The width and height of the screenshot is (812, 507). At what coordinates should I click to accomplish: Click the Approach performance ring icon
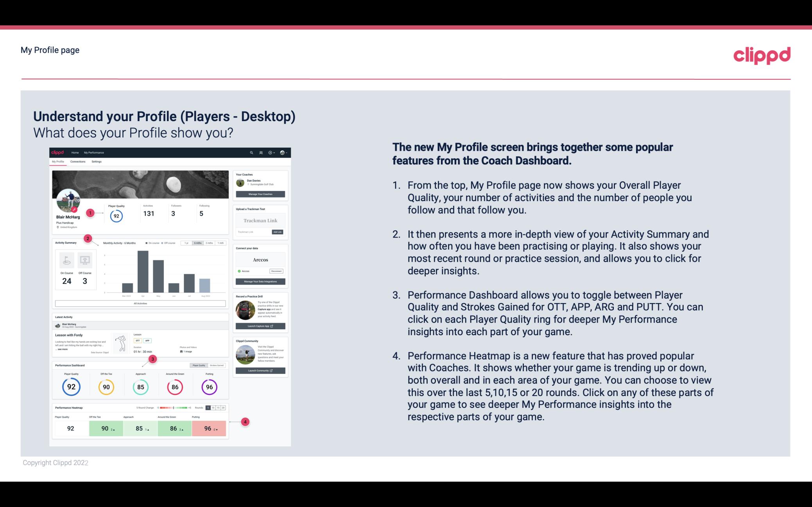[x=140, y=386]
